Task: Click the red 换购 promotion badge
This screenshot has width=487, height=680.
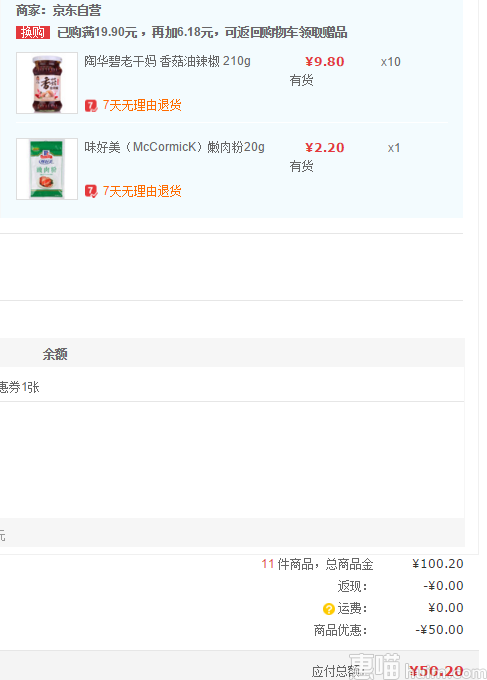Action: (33, 33)
